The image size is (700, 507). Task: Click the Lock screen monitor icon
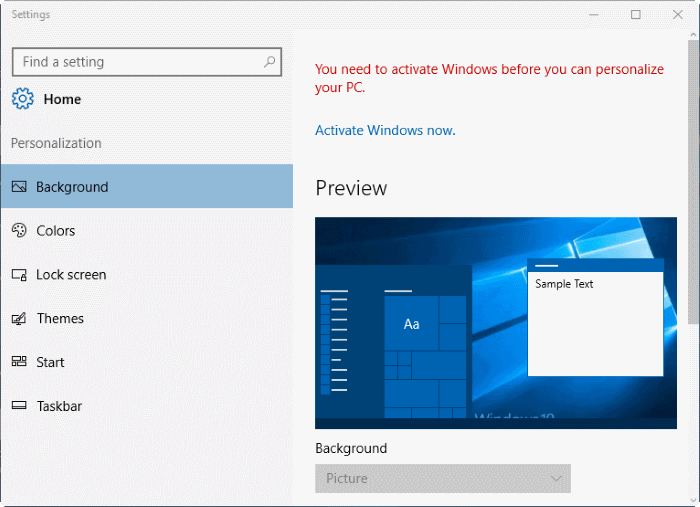pyautogui.click(x=18, y=275)
